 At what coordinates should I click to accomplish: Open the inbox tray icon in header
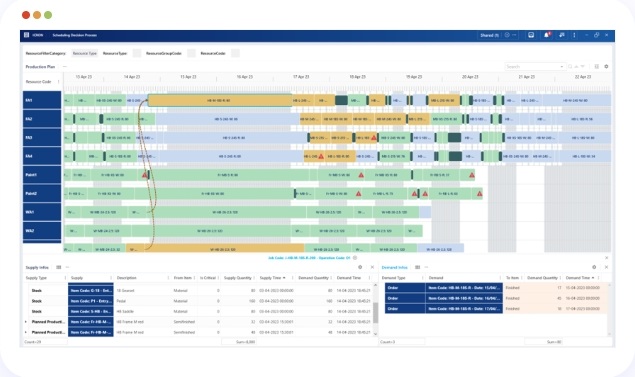click(x=531, y=35)
